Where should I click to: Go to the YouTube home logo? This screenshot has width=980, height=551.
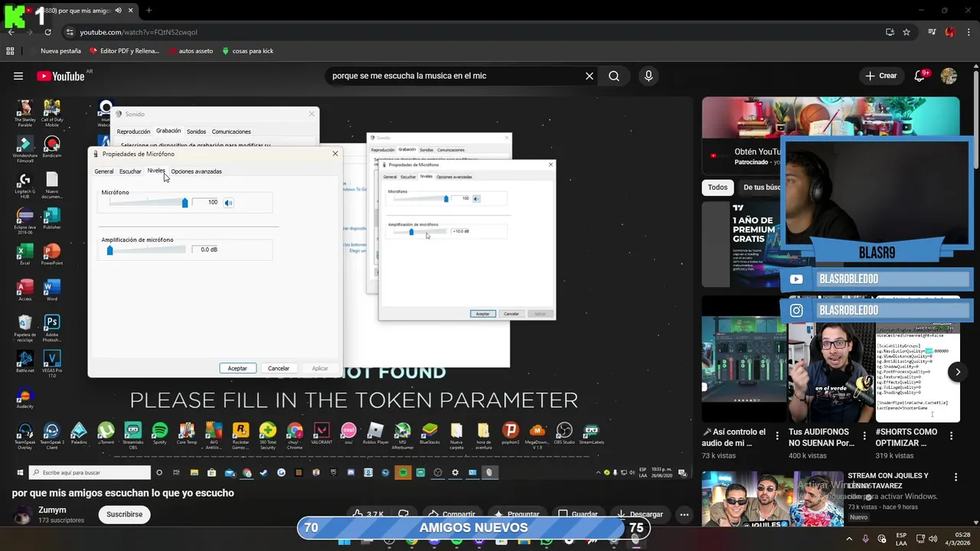click(x=60, y=76)
